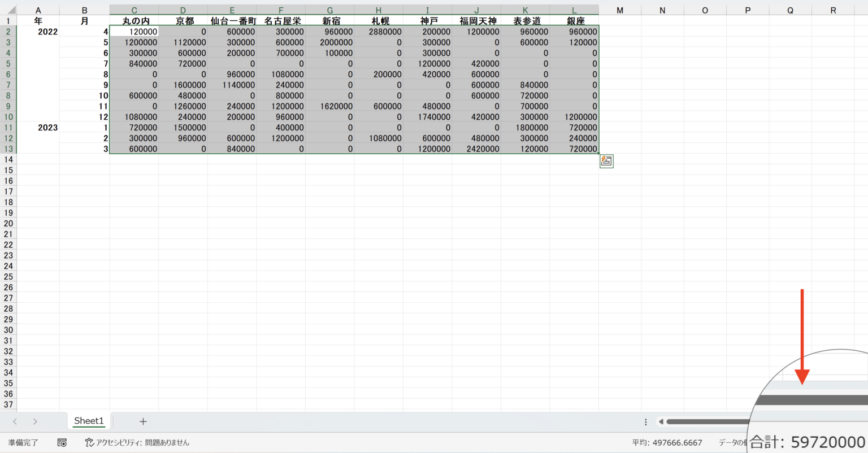
Task: Select column M header
Action: (x=620, y=10)
